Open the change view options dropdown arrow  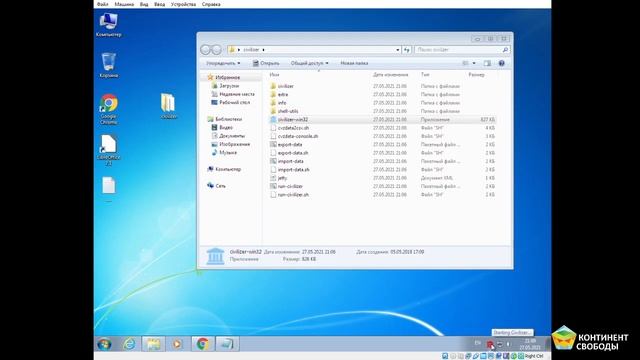pyautogui.click(x=474, y=63)
